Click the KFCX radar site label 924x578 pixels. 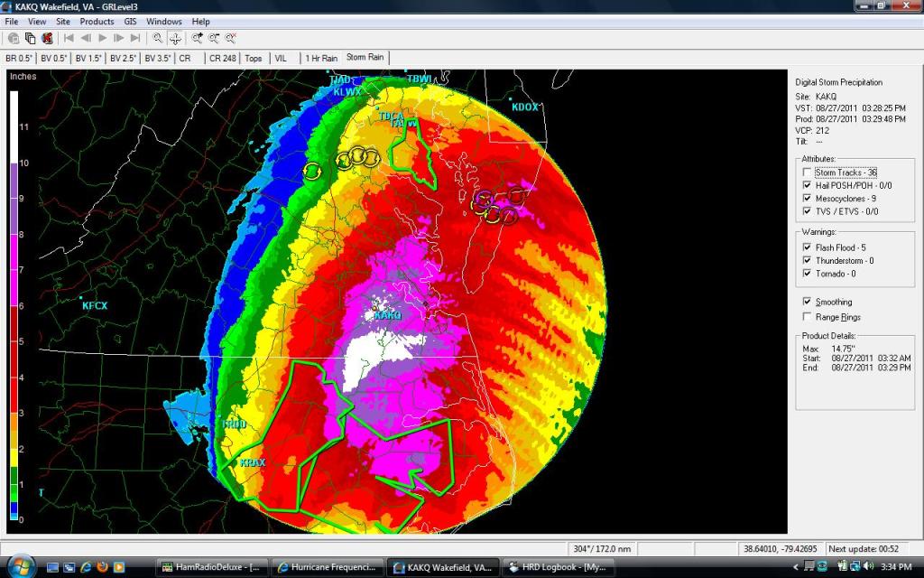coord(94,305)
